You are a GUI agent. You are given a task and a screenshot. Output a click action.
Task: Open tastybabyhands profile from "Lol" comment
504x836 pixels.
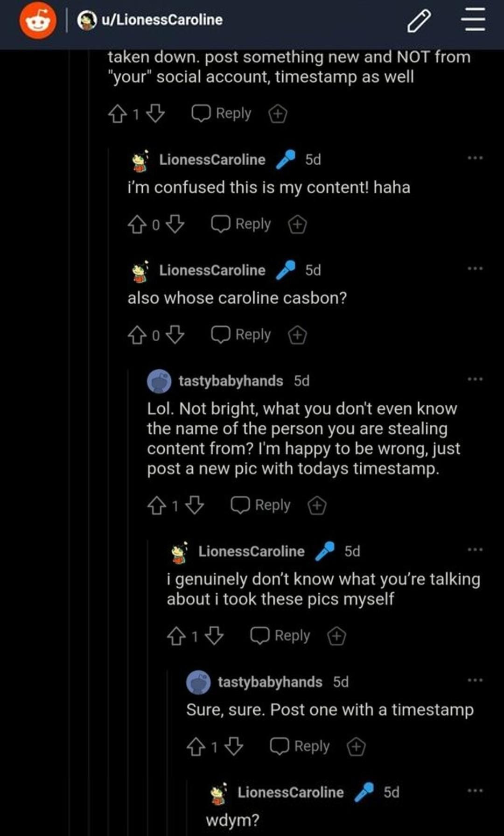click(231, 381)
